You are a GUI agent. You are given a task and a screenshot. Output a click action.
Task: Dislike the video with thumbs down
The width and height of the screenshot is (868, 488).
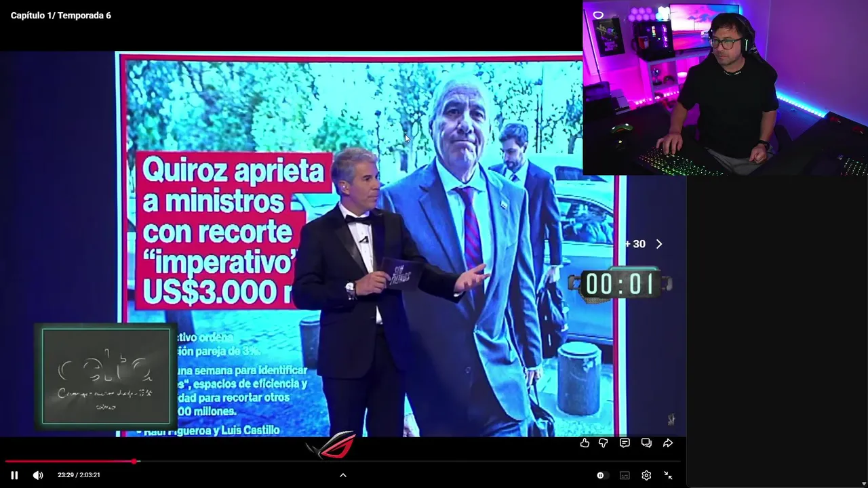click(603, 443)
